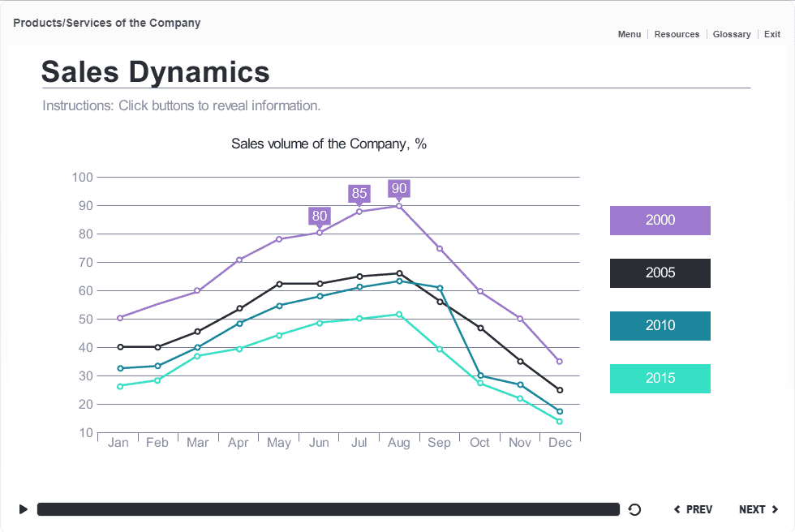Screen dimensions: 795x532
Task: Toggle the 2010 series button
Action: 660,326
